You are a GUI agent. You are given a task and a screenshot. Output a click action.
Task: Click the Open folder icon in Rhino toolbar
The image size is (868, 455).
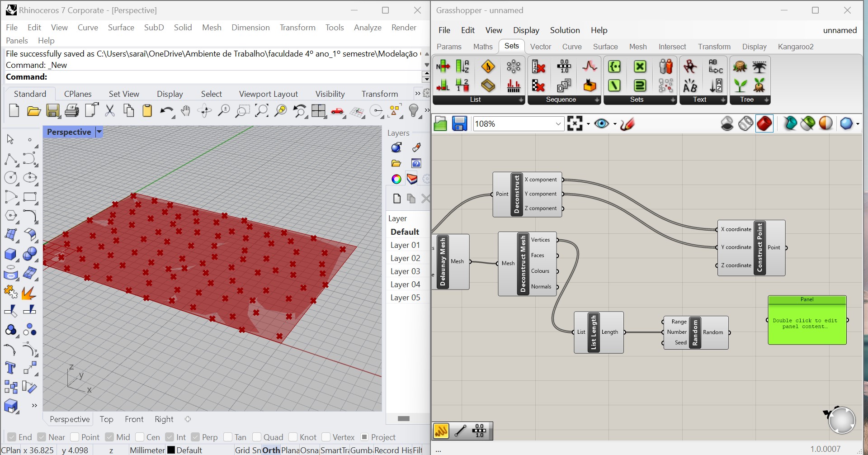(33, 111)
